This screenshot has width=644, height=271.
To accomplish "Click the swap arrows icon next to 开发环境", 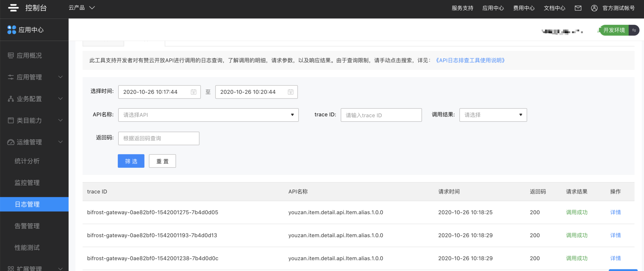I will [634, 30].
